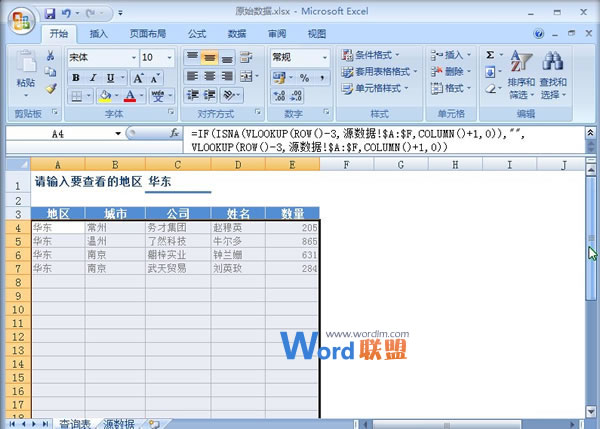Select column F header
The height and width of the screenshot is (429, 600).
point(346,165)
